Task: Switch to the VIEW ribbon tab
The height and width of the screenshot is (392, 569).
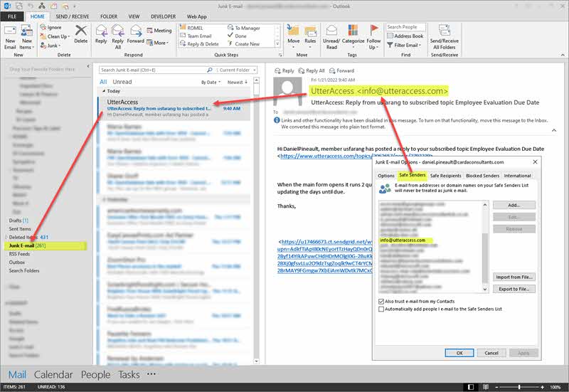Action: [134, 16]
